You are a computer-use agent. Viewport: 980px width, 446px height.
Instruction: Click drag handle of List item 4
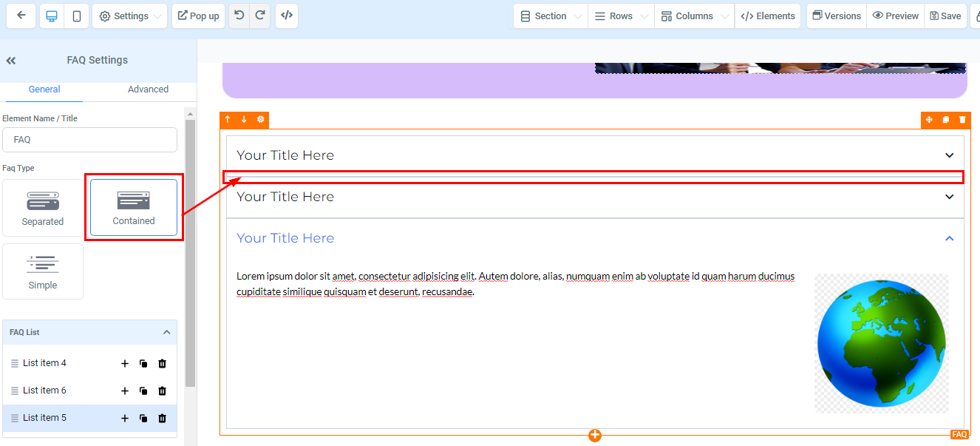(14, 364)
